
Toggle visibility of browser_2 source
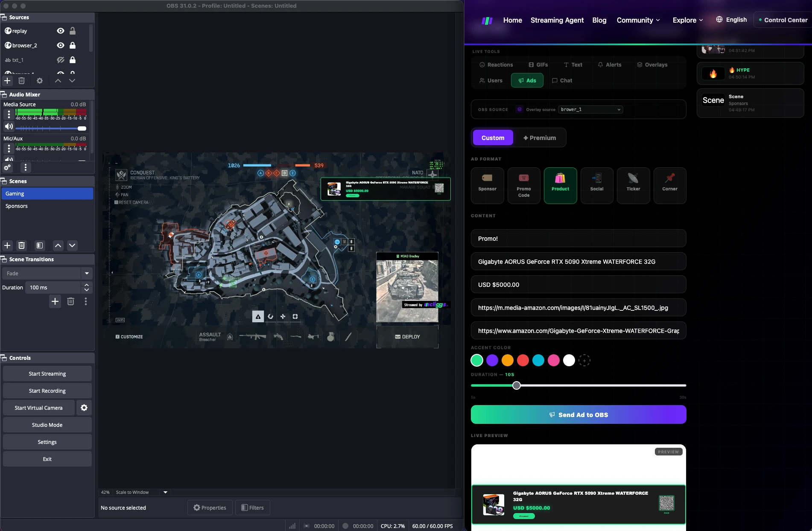tap(61, 45)
